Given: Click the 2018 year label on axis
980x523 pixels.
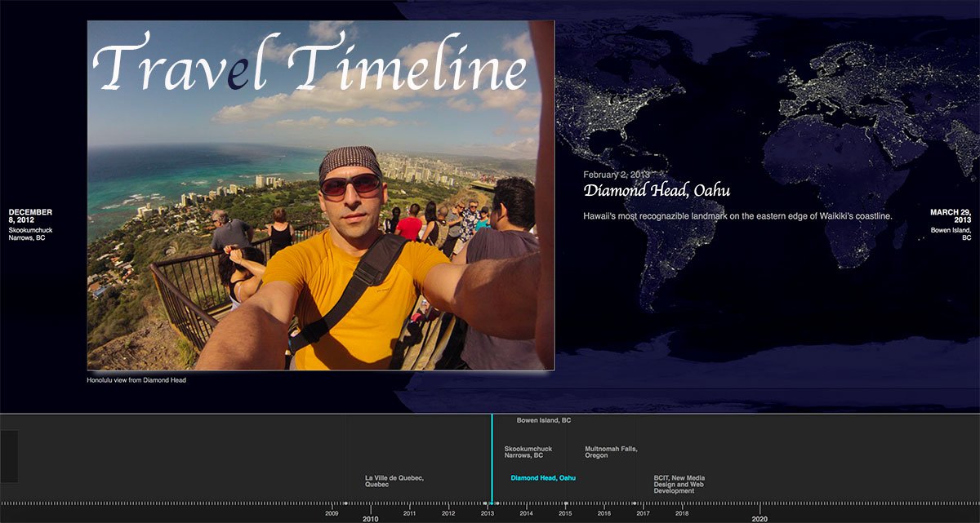Looking at the screenshot, I should (x=681, y=514).
